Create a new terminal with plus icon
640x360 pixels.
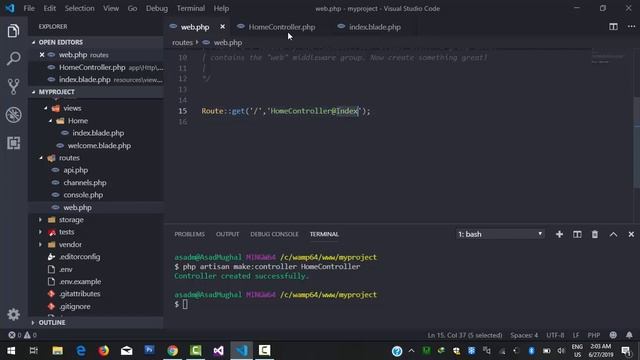[559, 234]
